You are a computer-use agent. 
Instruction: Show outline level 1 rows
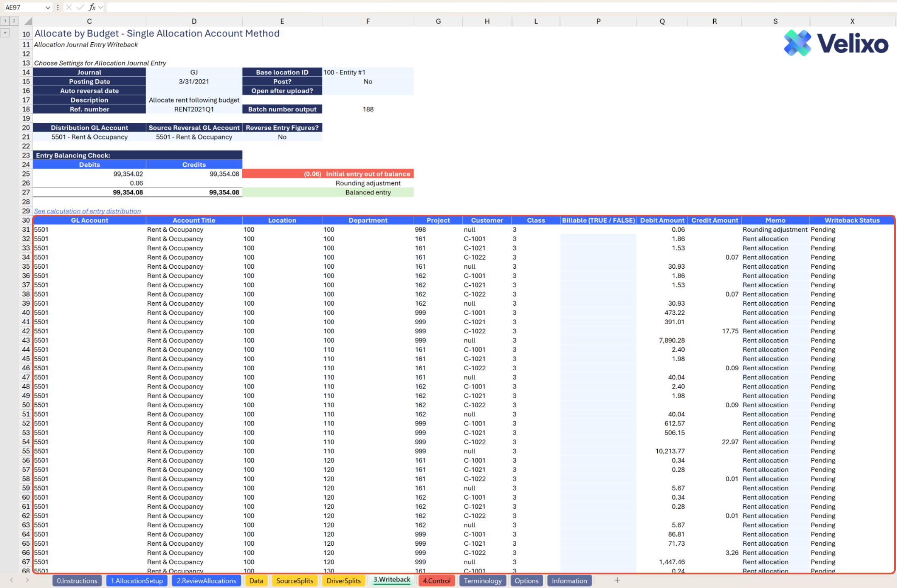5,21
